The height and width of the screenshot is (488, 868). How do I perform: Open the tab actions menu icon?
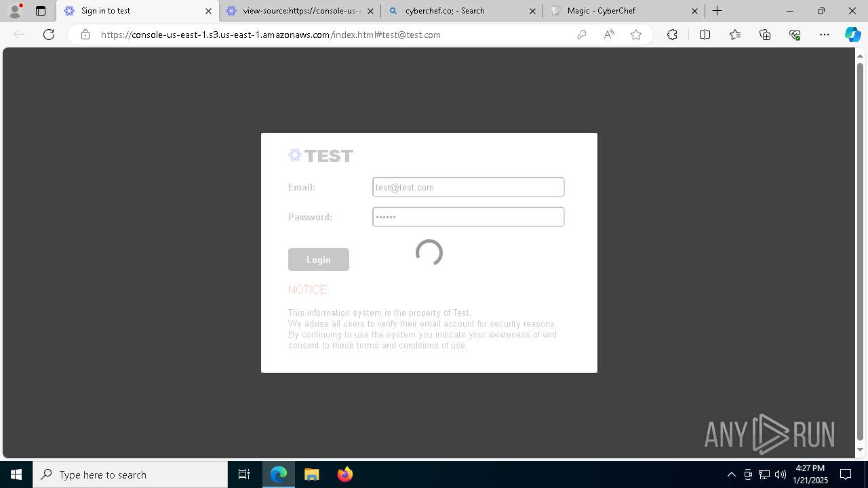tap(41, 11)
